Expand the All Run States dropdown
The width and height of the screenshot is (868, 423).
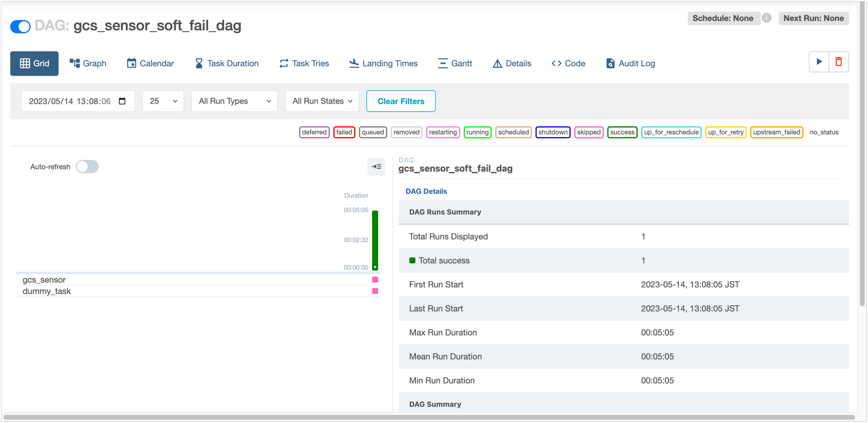pos(322,101)
